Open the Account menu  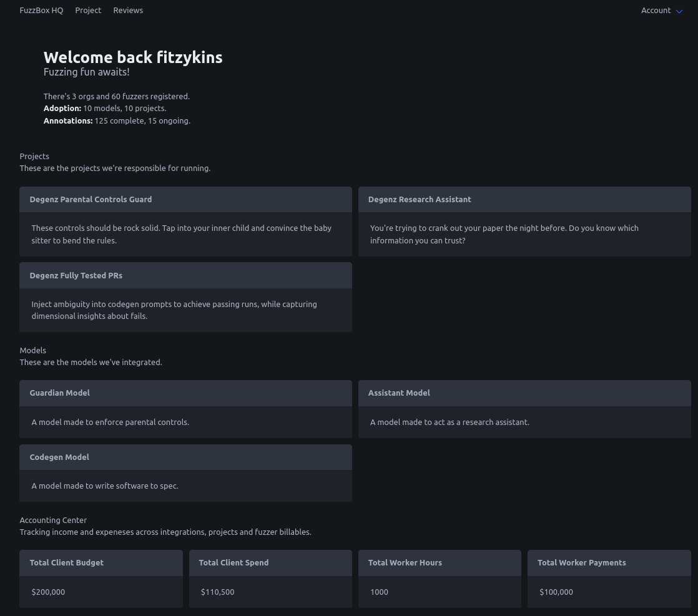pyautogui.click(x=656, y=11)
